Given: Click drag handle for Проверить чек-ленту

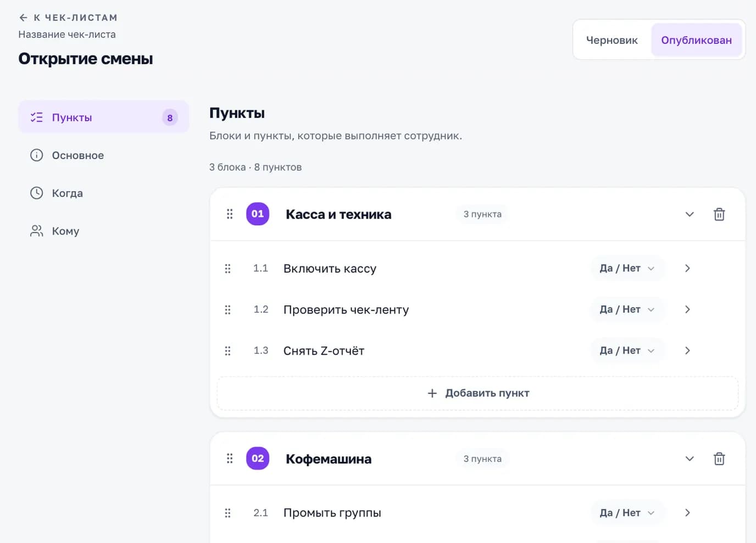Looking at the screenshot, I should [x=227, y=310].
